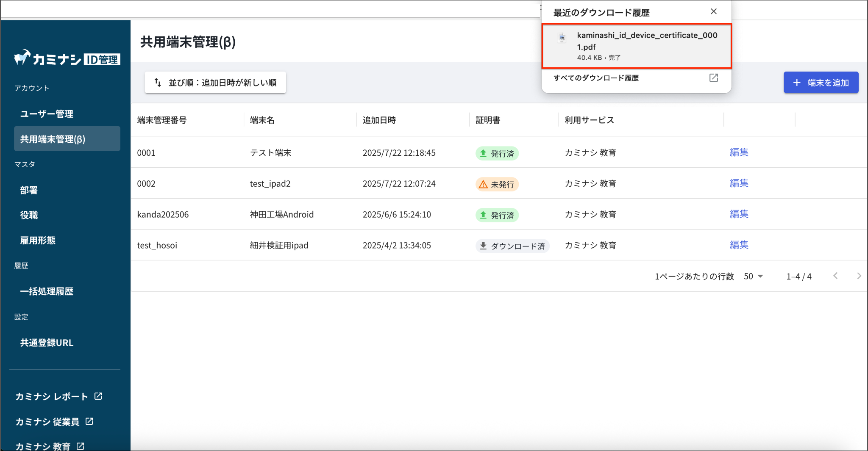Image resolution: width=868 pixels, height=451 pixels.
Task: Click device number 0001 cell
Action: [x=146, y=153]
